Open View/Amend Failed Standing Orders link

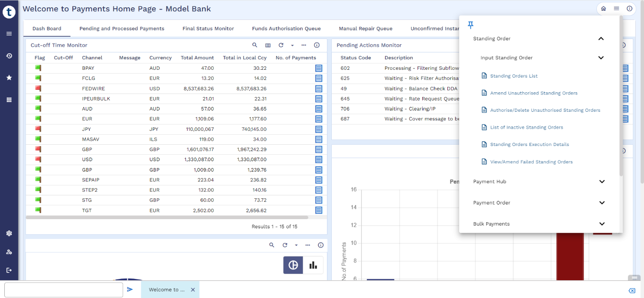coord(531,162)
